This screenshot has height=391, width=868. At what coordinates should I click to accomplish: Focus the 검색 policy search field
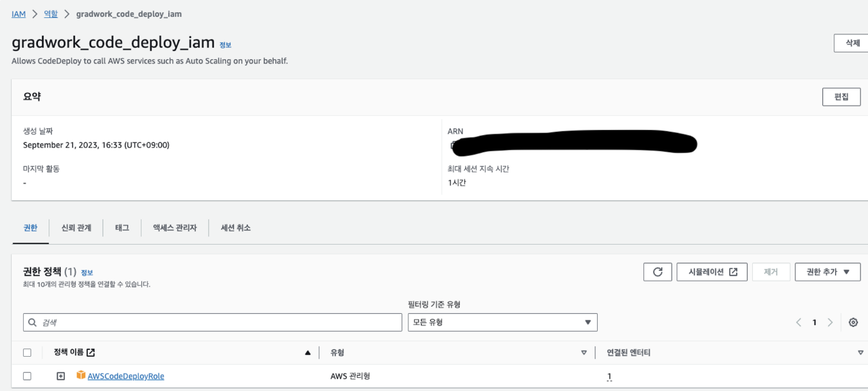pos(212,323)
